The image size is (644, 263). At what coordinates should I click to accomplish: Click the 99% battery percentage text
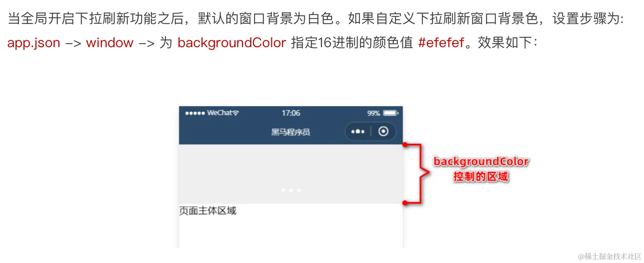pos(374,113)
